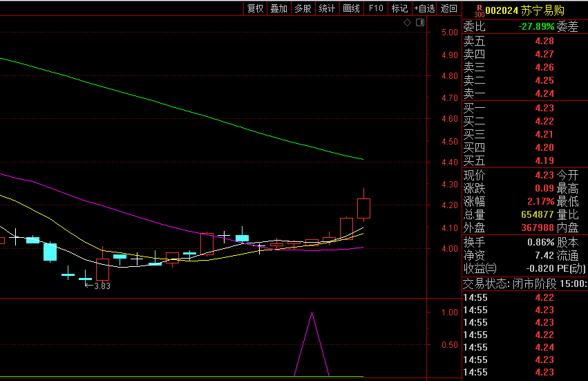This screenshot has width=588, height=381.
Task: Select 买四 price 4.20
Action: click(x=544, y=147)
